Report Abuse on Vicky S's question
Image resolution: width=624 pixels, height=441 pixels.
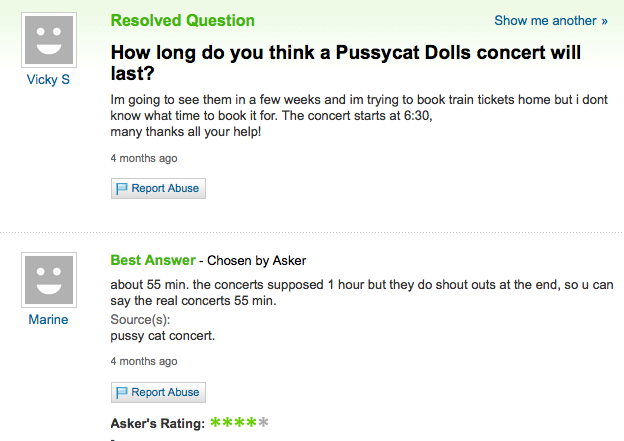tap(158, 188)
